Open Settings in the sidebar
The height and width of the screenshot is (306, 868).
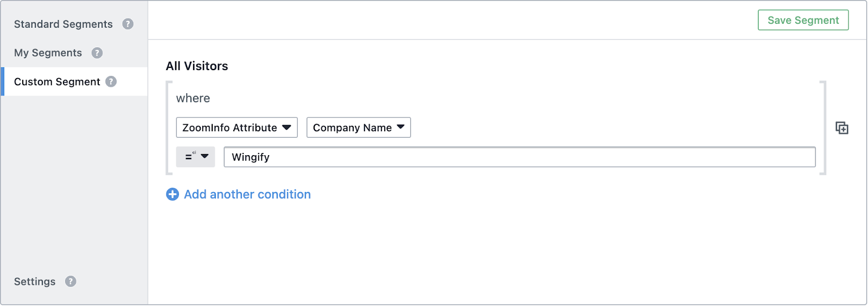click(35, 281)
